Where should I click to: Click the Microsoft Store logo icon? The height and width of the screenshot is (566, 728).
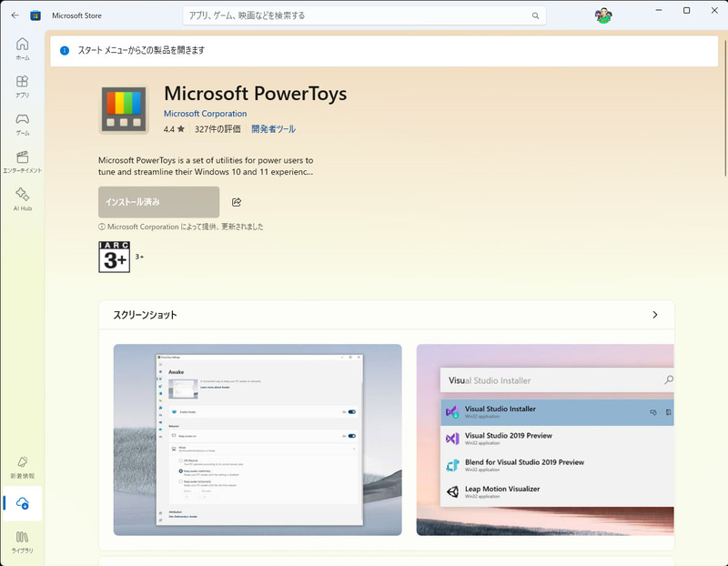[x=35, y=14]
